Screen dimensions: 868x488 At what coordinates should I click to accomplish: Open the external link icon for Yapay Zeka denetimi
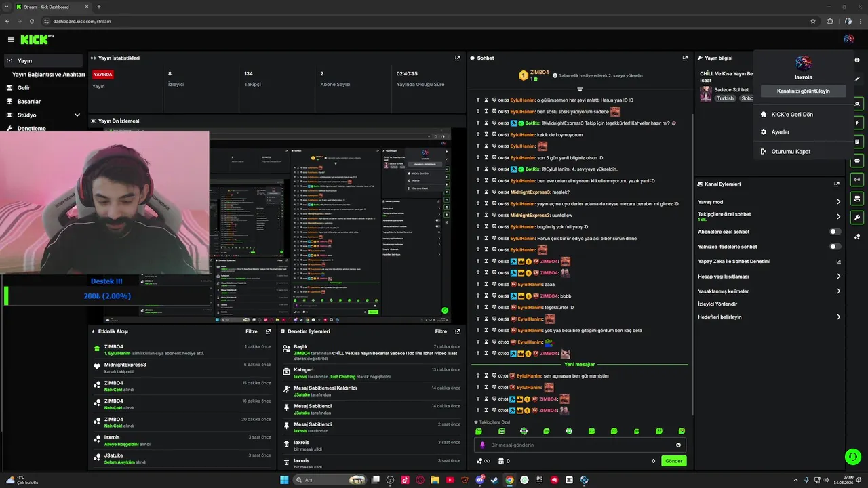pos(839,262)
